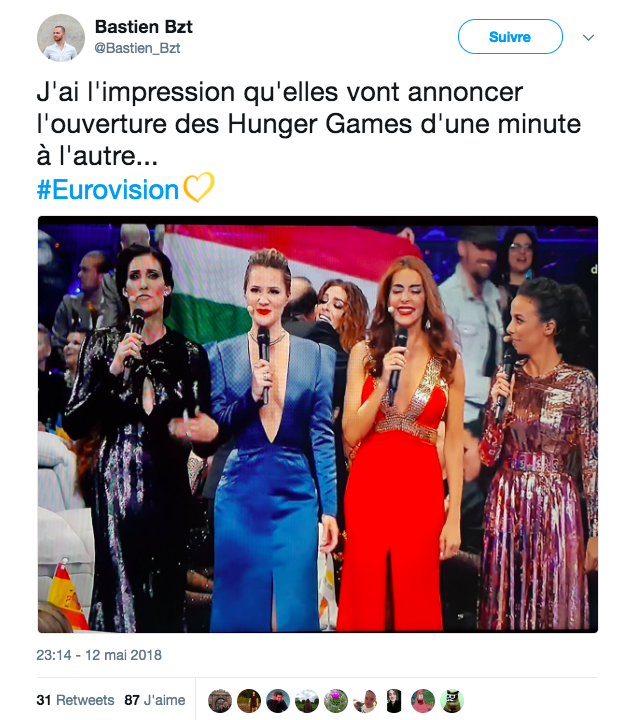Image resolution: width=635 pixels, height=720 pixels.
Task: Expand the tweet options chevron menu
Action: 588,38
